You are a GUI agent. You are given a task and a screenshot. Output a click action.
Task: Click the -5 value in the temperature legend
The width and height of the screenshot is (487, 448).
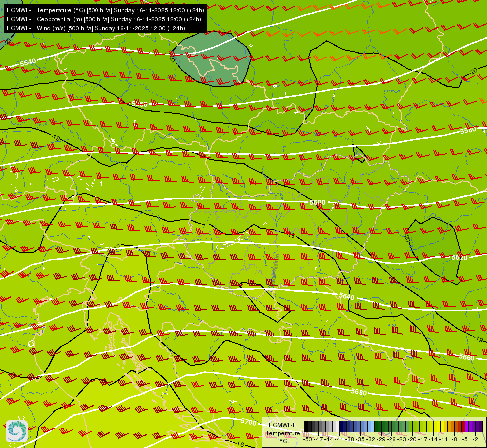tap(465, 439)
